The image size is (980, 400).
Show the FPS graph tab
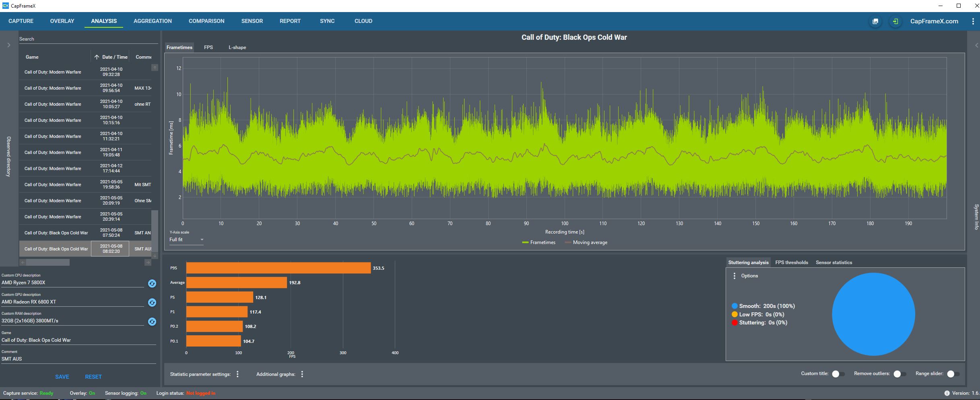(208, 47)
